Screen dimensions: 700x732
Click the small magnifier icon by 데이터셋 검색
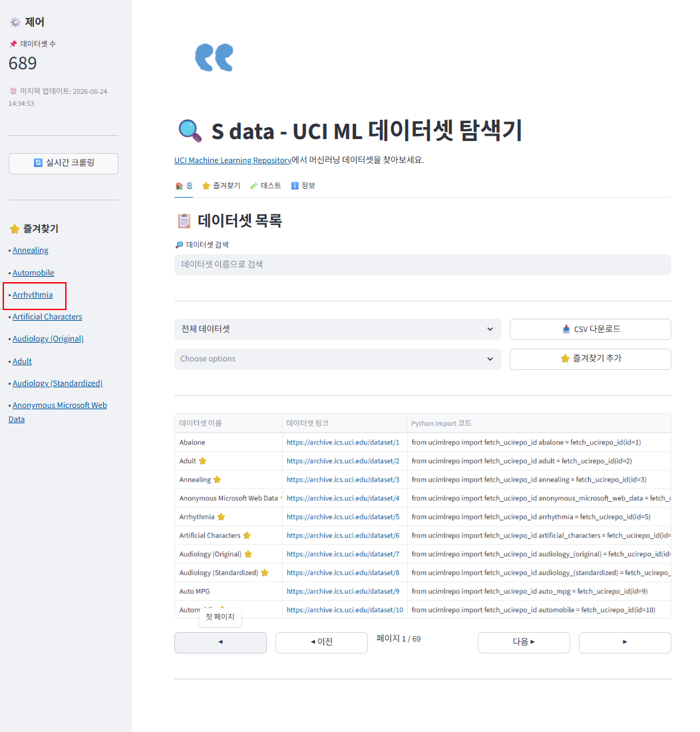point(179,245)
